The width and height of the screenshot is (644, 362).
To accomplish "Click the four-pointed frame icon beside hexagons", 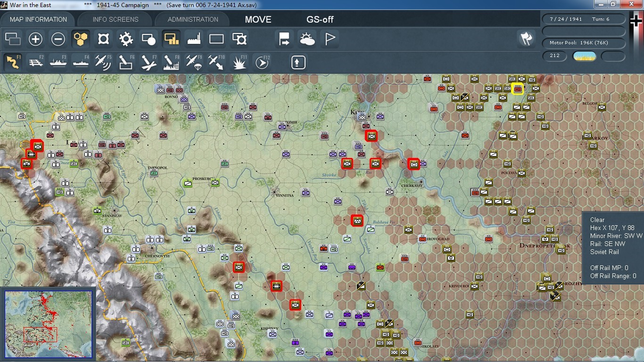I will click(103, 39).
